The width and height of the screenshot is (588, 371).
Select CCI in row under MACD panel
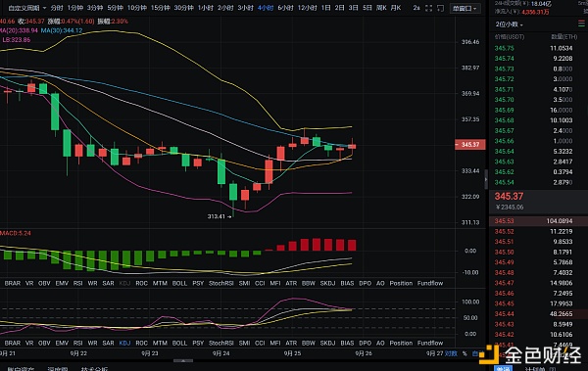[x=260, y=283]
